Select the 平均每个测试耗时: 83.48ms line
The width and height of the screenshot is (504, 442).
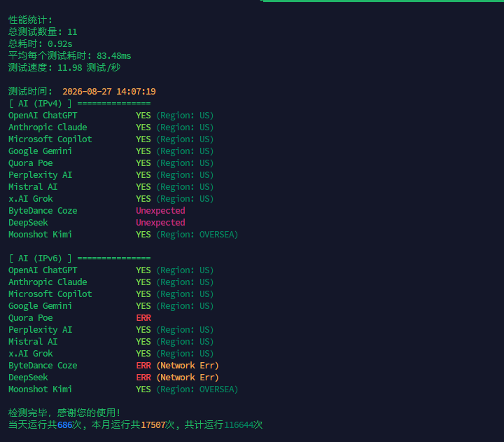(70, 55)
